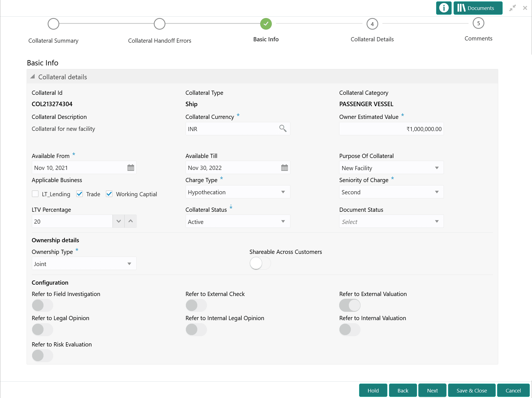Toggle Refer to External Valuation switch
532x398 pixels.
pyautogui.click(x=350, y=305)
